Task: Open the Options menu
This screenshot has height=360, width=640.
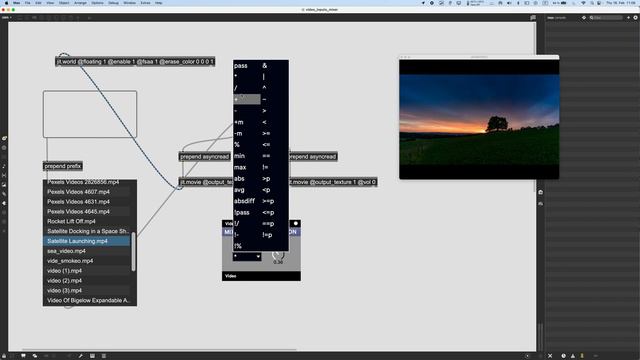Action: pos(97,3)
